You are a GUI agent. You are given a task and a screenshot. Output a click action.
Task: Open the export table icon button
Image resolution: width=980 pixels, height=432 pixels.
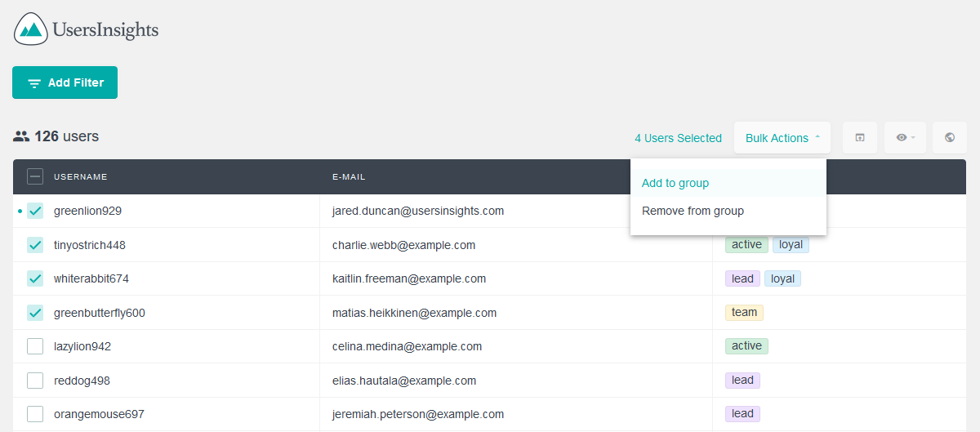pyautogui.click(x=860, y=138)
